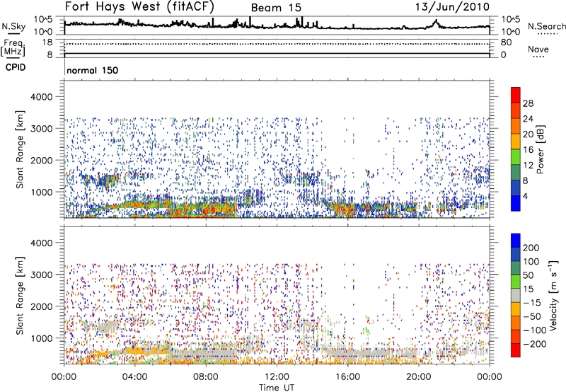The image size is (566, 392).
Task: Click the date '13/Jun/2010'
Action: [453, 7]
